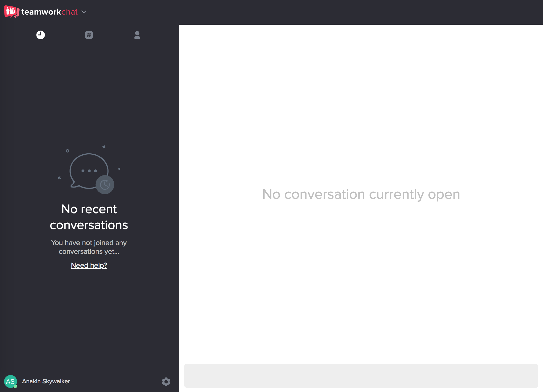Click the clock badge on chat bubble
The image size is (543, 392).
pos(105,185)
